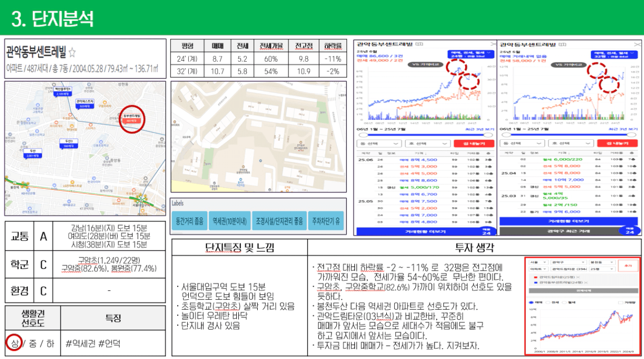Click VS 가격비교 pill in 32평 panel
644x359 pixels.
coord(569,64)
